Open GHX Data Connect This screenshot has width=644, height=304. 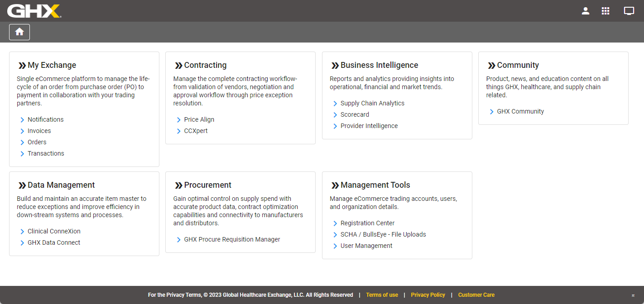(x=53, y=242)
